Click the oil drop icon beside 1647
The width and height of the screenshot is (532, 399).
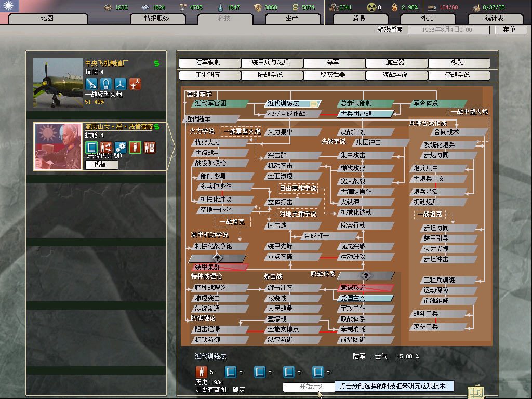tap(220, 7)
